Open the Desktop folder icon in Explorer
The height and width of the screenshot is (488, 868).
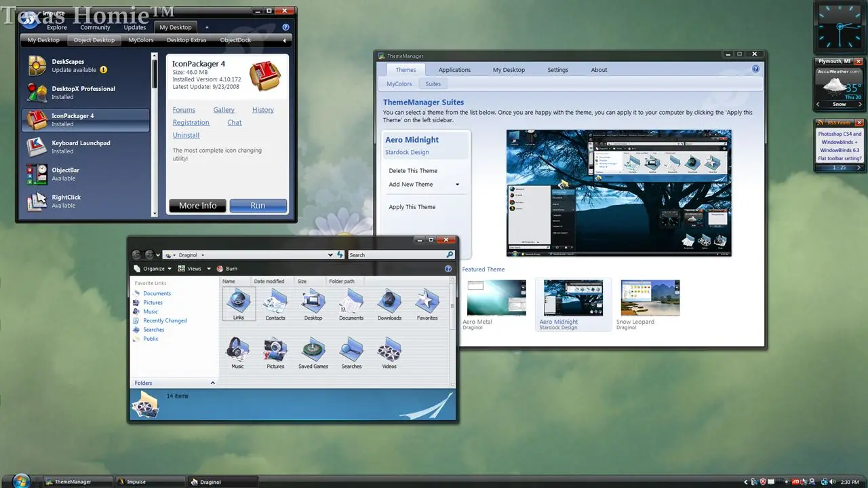pyautogui.click(x=313, y=300)
